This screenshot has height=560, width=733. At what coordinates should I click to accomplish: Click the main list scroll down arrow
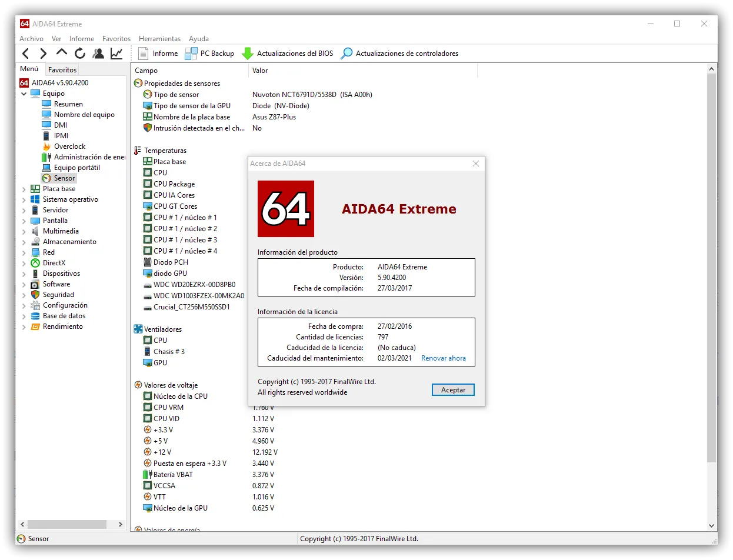pyautogui.click(x=711, y=525)
